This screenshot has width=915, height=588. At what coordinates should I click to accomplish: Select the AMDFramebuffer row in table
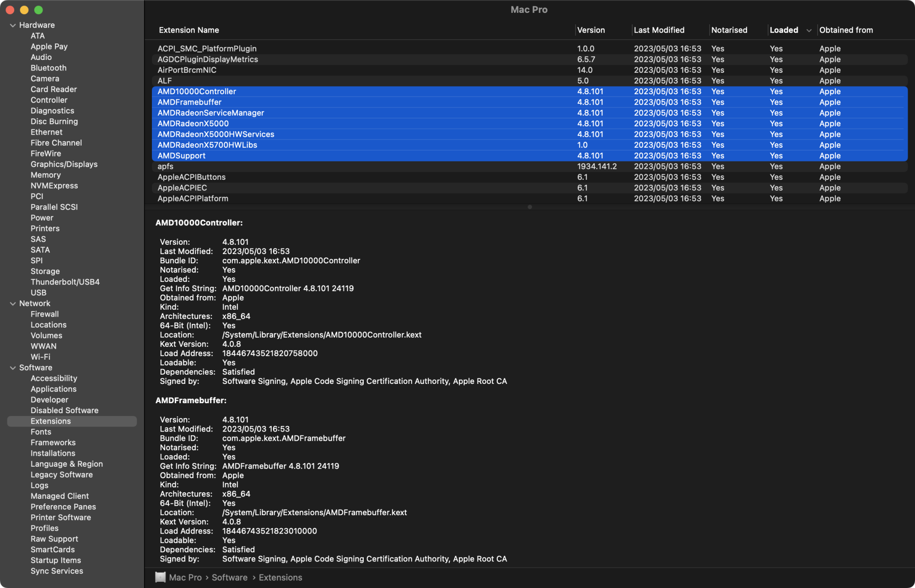click(529, 102)
